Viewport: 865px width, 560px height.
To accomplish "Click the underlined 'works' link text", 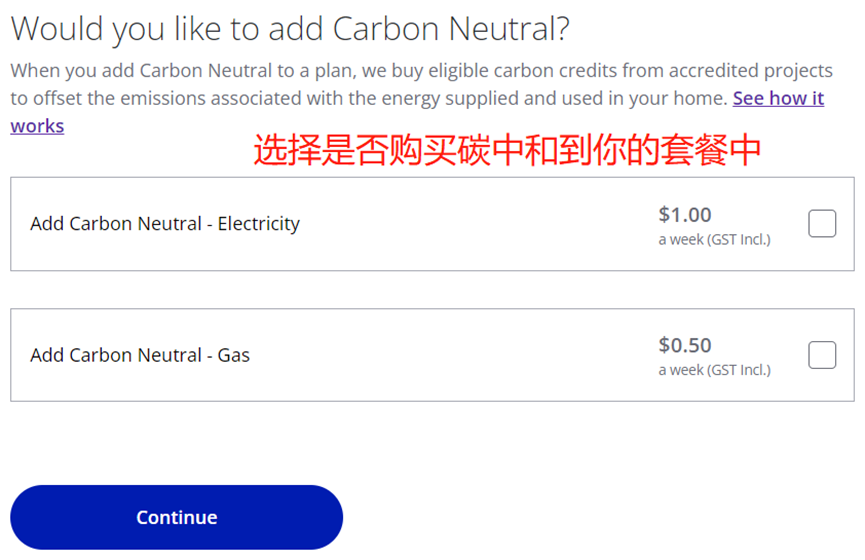I will coord(37,126).
